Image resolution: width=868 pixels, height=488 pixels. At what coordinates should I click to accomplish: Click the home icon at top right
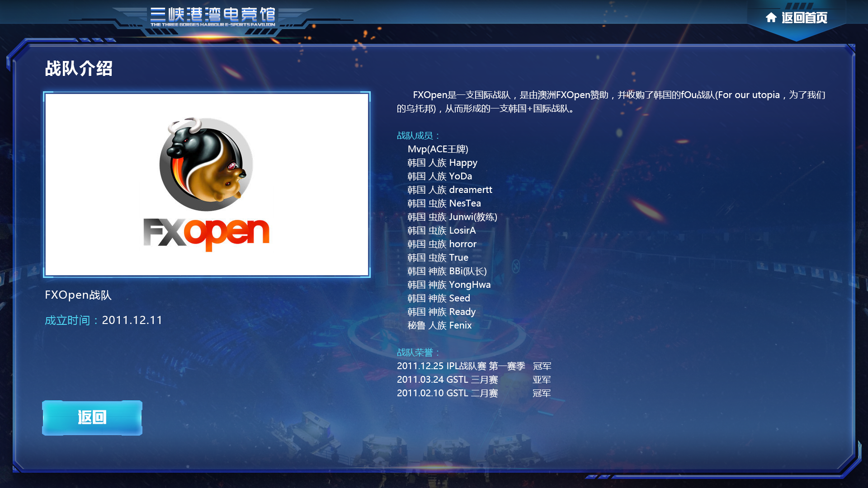coord(771,18)
